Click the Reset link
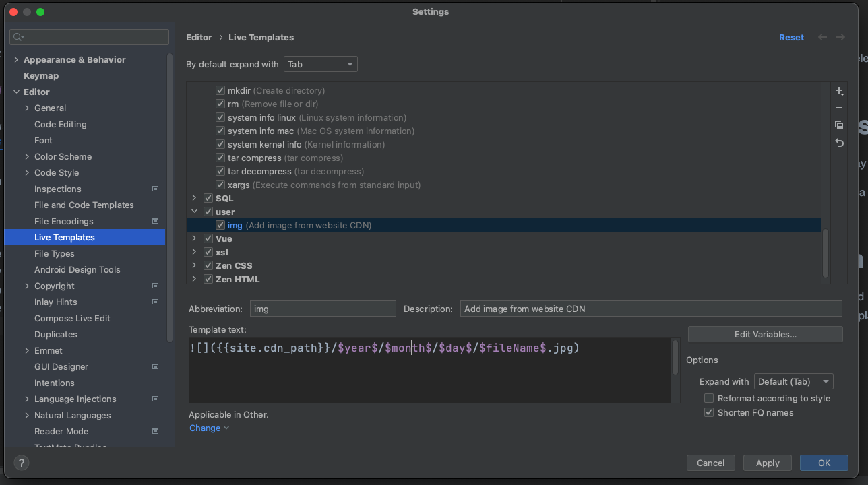The height and width of the screenshot is (485, 868). click(x=791, y=38)
